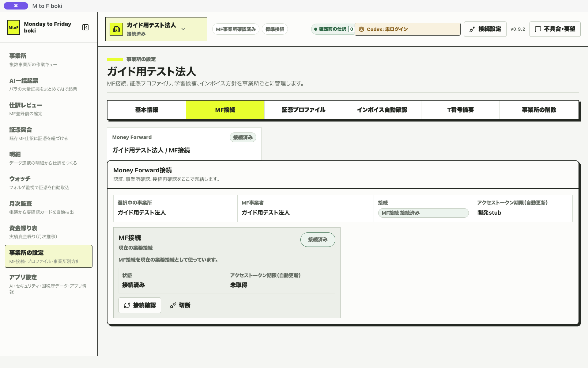Click the refresh icon on 接続確認
Image resolution: width=588 pixels, height=368 pixels.
click(x=127, y=305)
